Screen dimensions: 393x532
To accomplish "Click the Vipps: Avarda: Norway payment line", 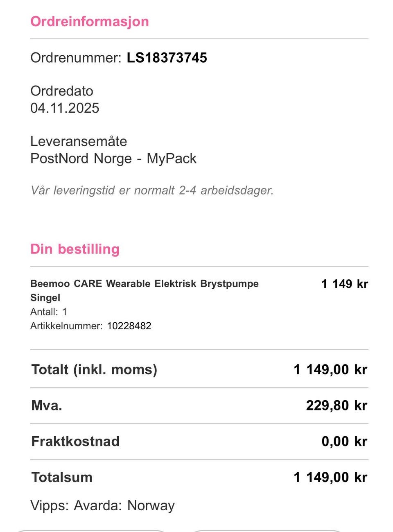I will point(102,505).
